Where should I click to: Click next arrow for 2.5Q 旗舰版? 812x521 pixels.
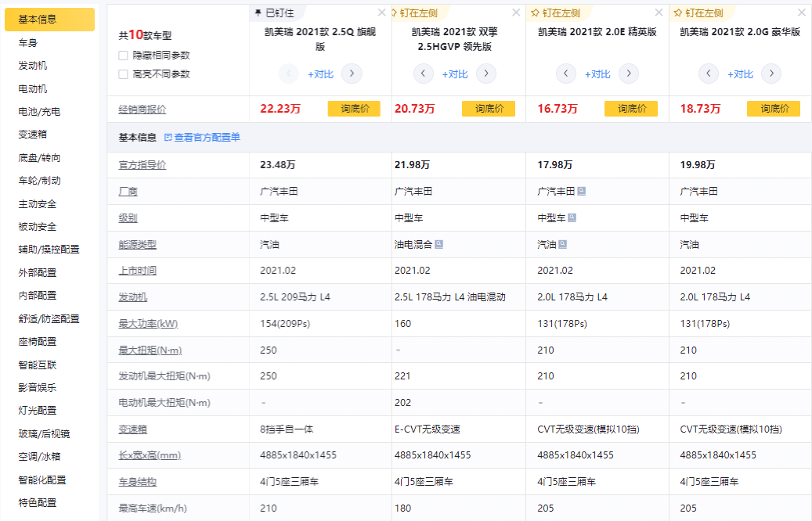(352, 74)
